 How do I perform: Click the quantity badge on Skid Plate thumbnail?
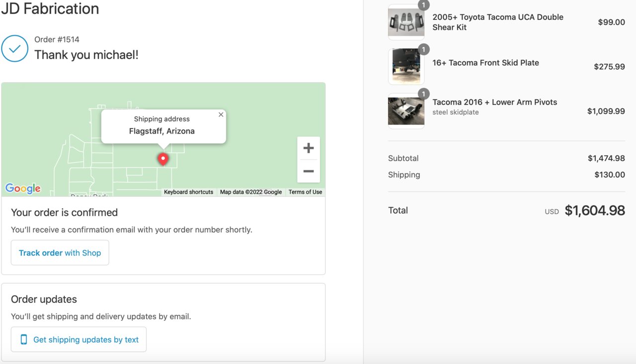(423, 49)
